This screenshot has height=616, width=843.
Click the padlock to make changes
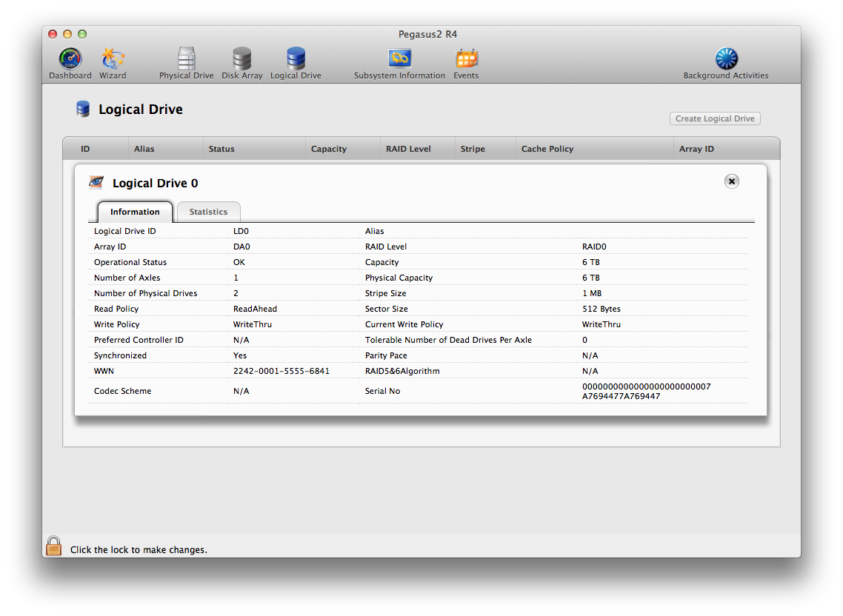click(54, 546)
